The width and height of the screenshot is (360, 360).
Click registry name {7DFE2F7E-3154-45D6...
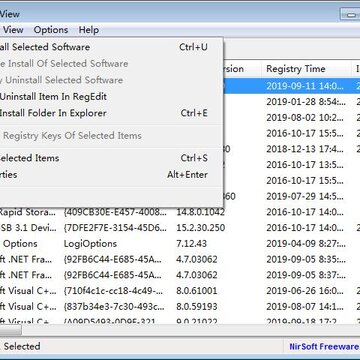pos(115,228)
